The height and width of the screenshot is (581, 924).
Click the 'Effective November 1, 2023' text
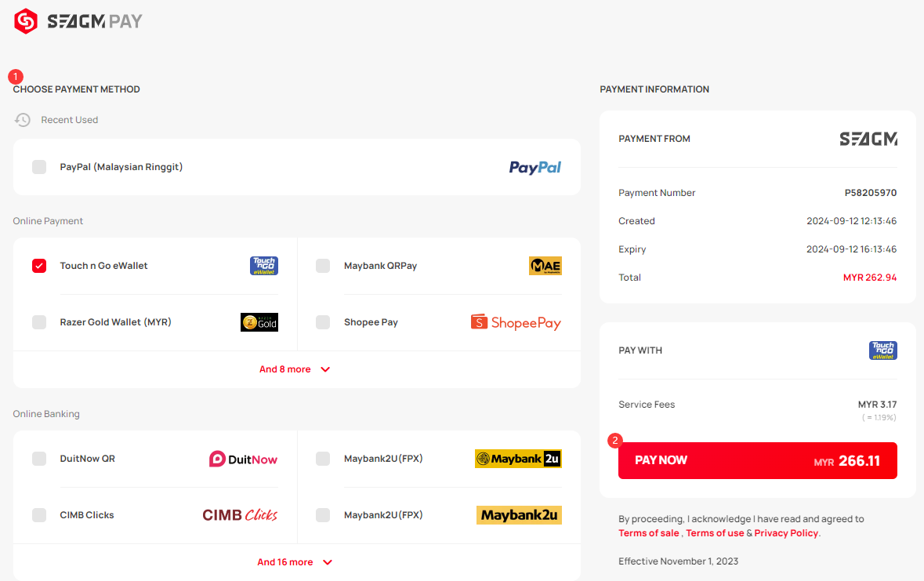click(678, 561)
